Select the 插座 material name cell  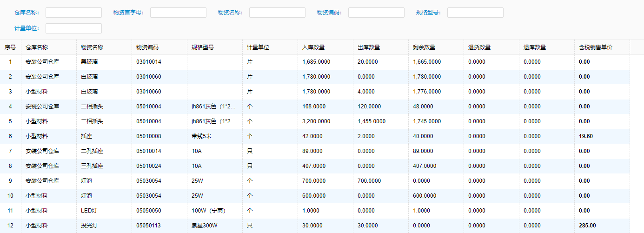(x=86, y=136)
